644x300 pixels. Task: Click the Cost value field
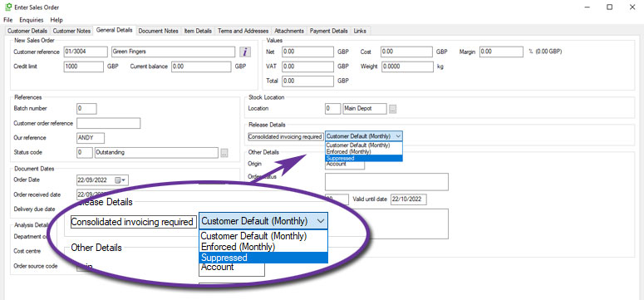click(407, 52)
